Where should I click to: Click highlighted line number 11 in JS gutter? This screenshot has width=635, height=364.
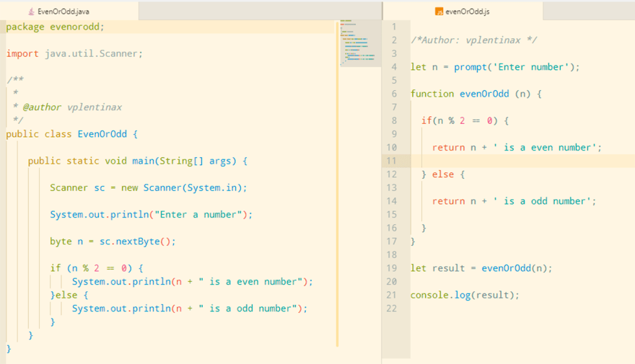point(391,161)
